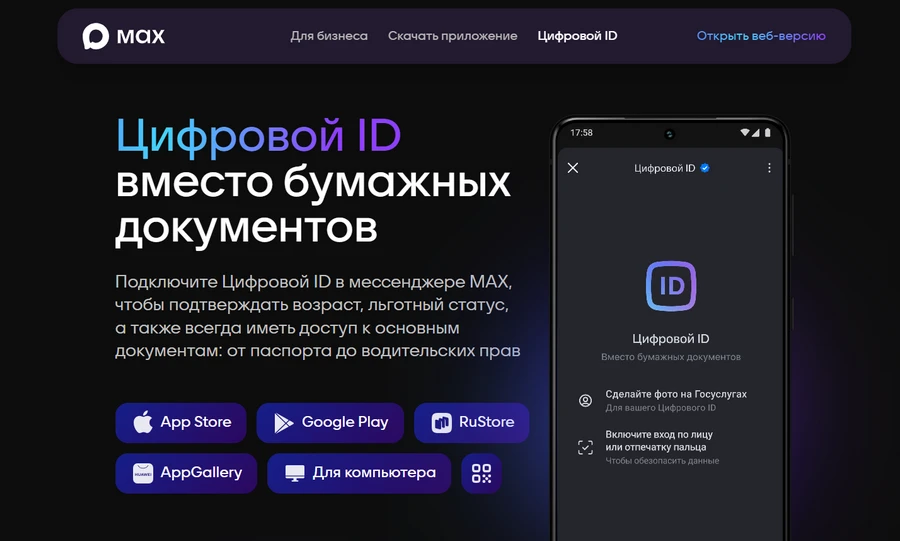Open the Для бизнеса menu item
Viewport: 900px width, 541px height.
point(329,36)
